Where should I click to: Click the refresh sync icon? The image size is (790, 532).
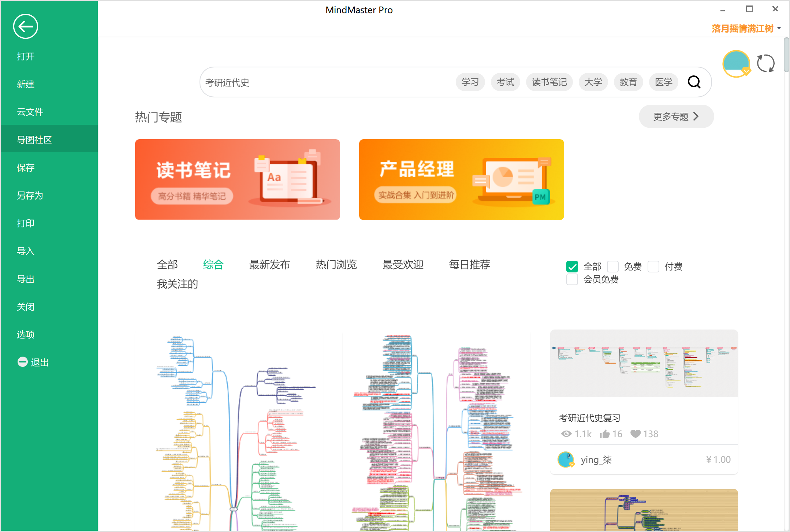click(766, 64)
